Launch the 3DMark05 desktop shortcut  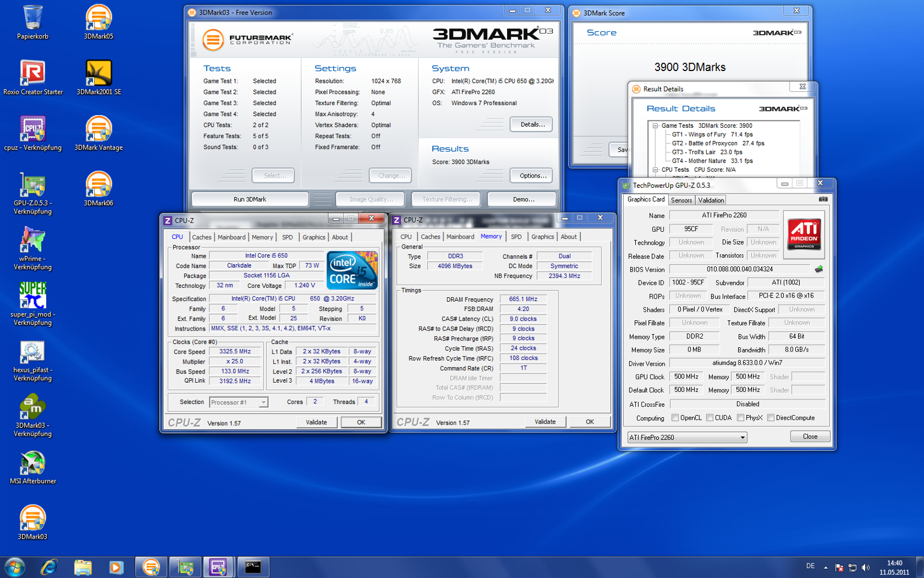coord(99,22)
